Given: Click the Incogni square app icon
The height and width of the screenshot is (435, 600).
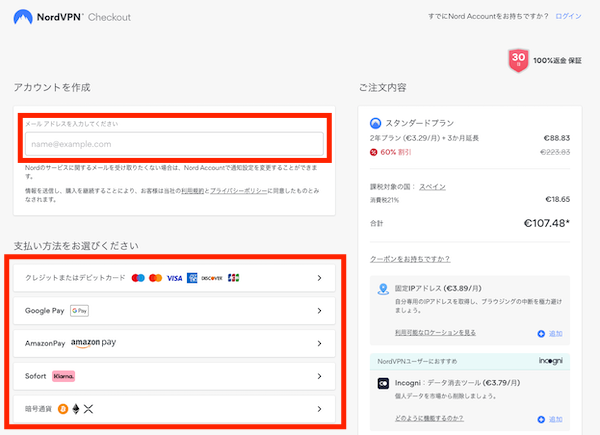Looking at the screenshot, I should tap(383, 383).
